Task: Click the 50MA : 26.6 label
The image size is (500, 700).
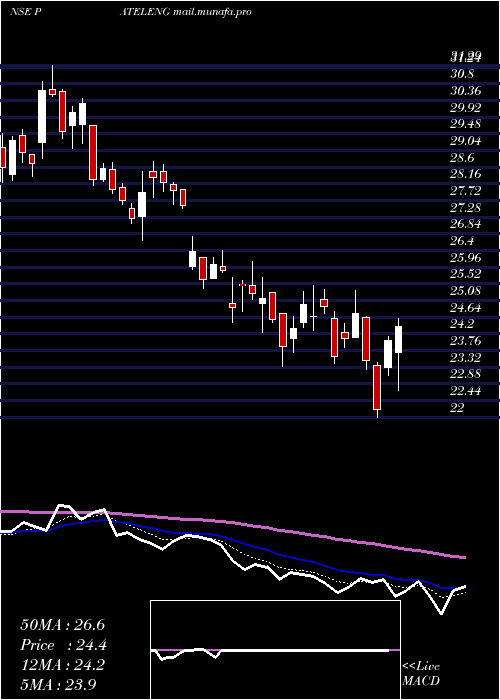Action: [x=62, y=625]
